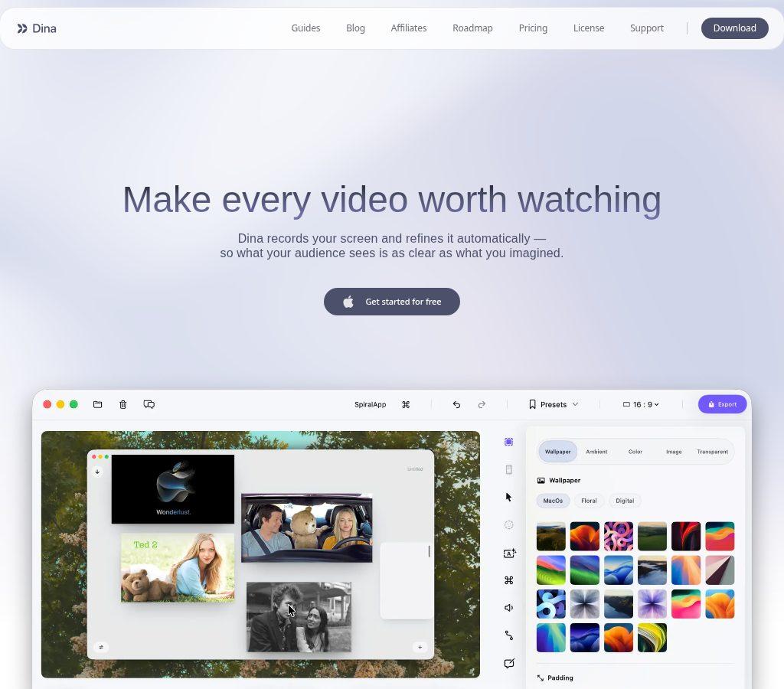Select the purple background tool in the sidebar
Viewport: 784px width, 689px height.
tap(508, 442)
